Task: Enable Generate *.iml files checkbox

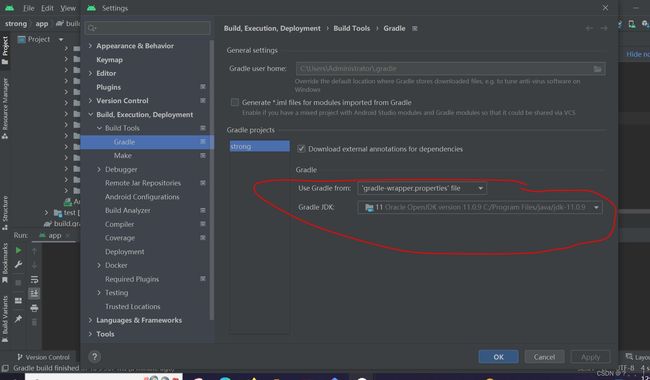Action: [235, 102]
